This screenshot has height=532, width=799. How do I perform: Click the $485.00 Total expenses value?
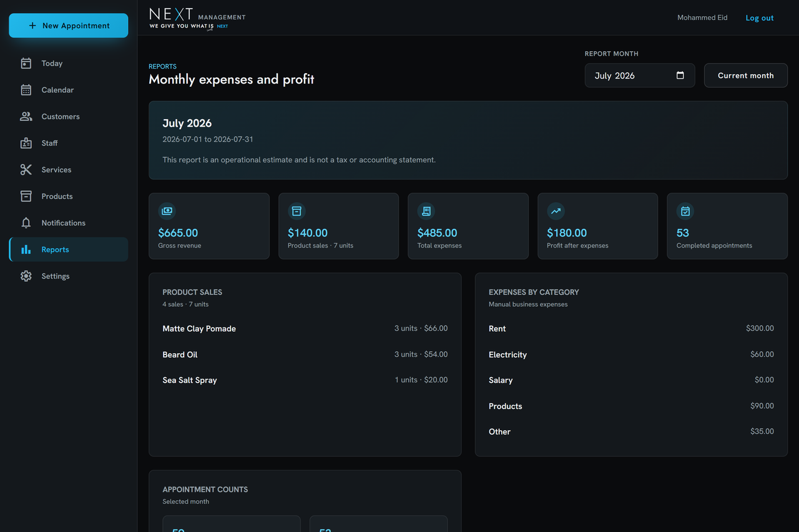437,233
